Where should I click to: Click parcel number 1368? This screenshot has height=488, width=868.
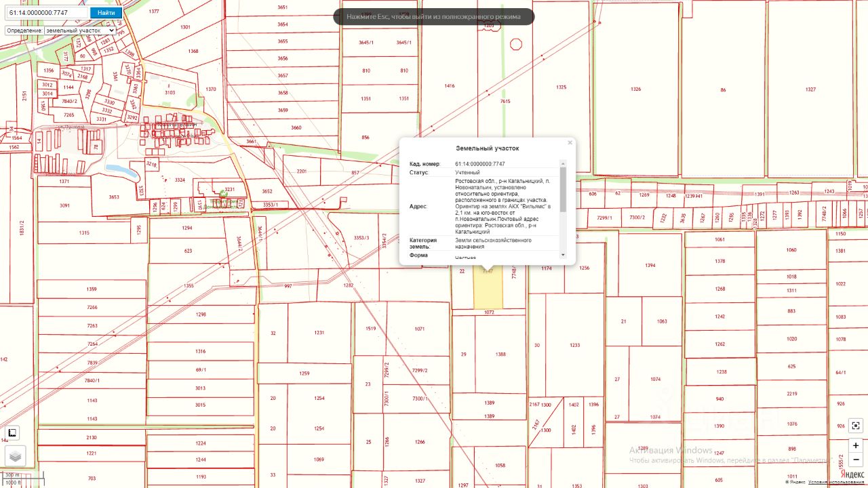pyautogui.click(x=193, y=51)
